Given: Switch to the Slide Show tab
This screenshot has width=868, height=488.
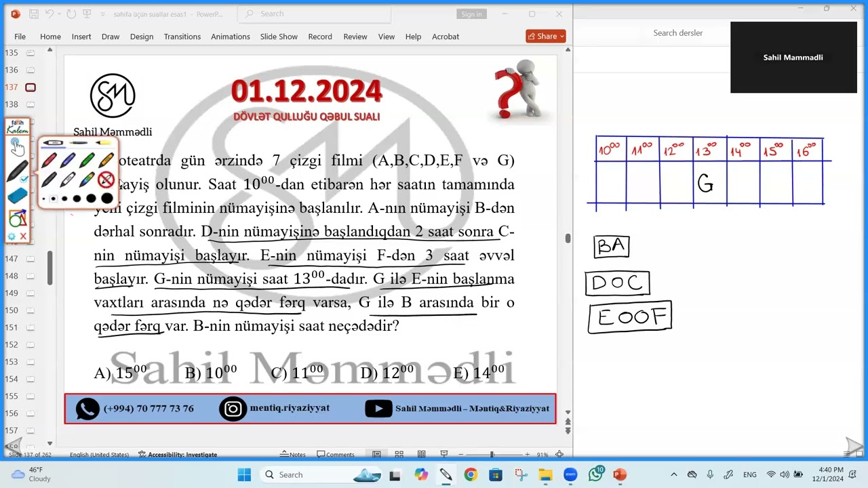Looking at the screenshot, I should coord(279,37).
